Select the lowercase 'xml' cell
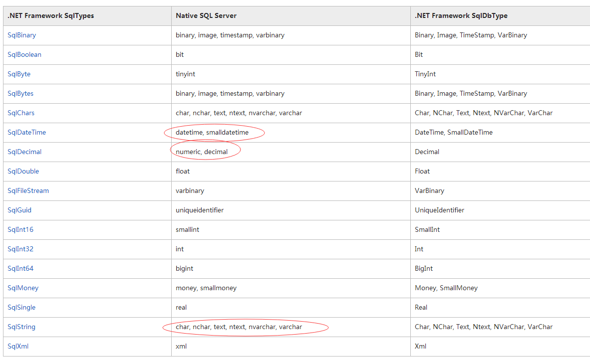 click(x=181, y=347)
